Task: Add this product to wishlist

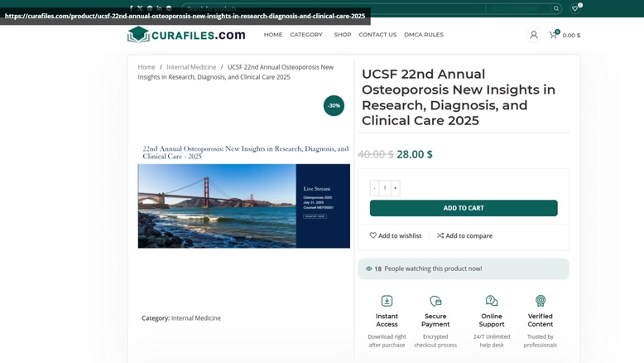Action: (x=396, y=235)
